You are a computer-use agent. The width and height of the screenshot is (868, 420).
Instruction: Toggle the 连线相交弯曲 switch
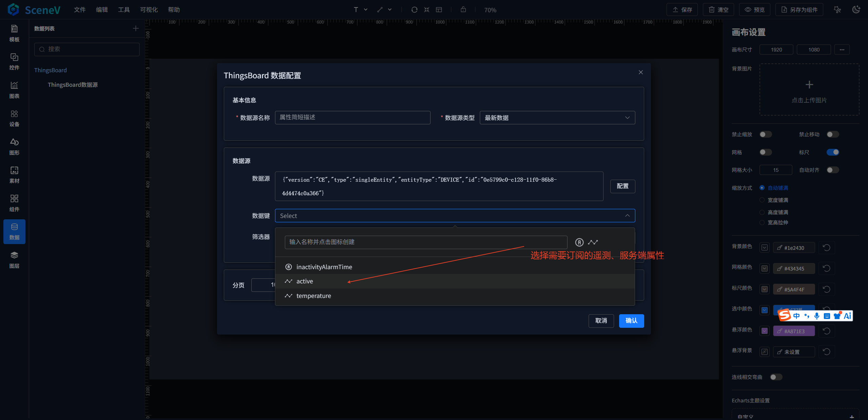pos(776,377)
